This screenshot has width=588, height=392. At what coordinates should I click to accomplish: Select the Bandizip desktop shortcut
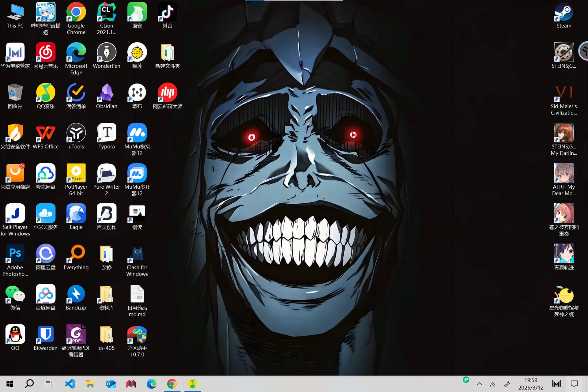tap(76, 298)
